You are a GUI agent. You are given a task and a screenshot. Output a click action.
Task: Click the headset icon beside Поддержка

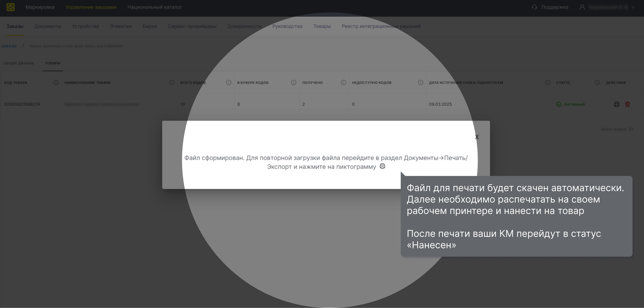[534, 7]
